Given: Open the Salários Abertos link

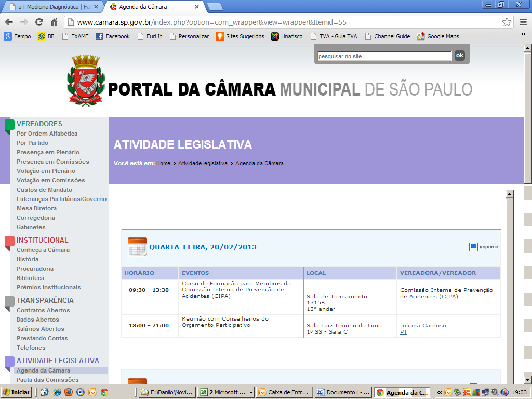Looking at the screenshot, I should (x=41, y=329).
